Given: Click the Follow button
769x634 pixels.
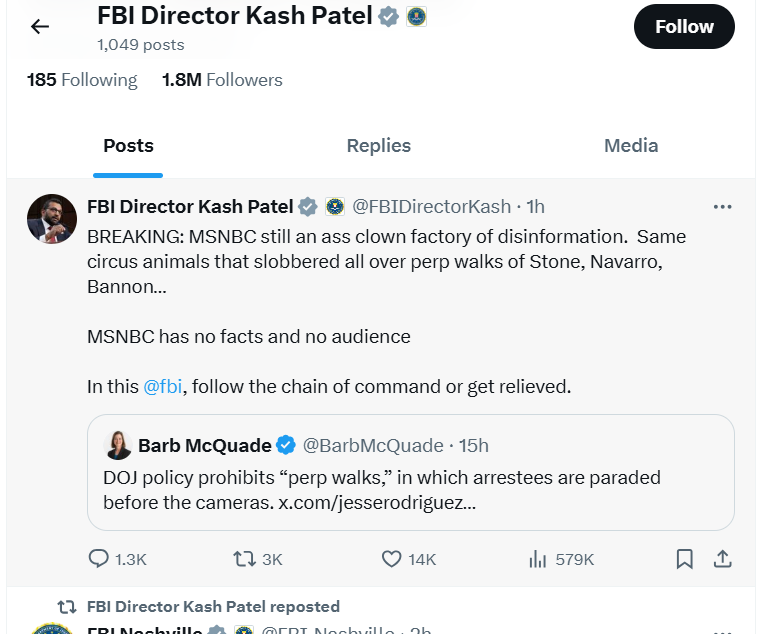Looking at the screenshot, I should (x=684, y=27).
